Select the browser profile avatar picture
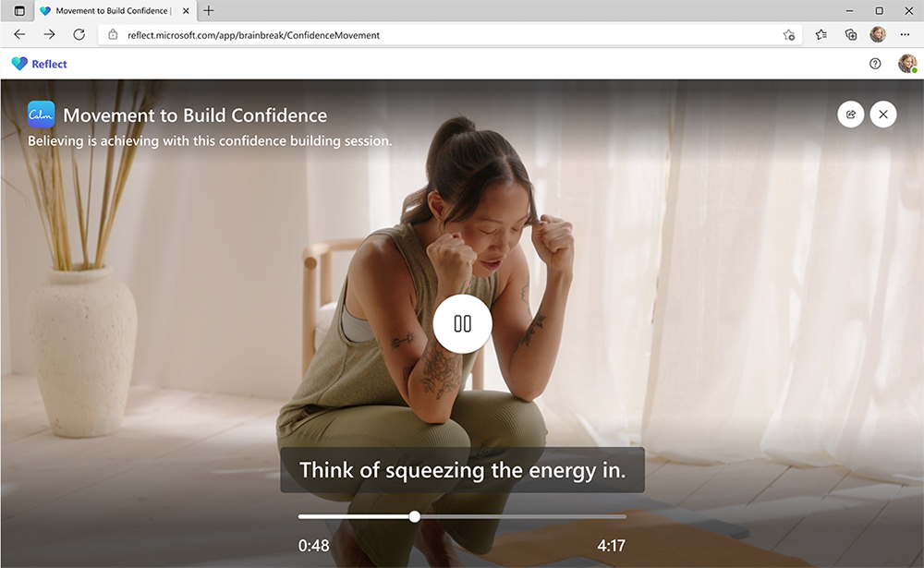924x568 pixels. coord(878,34)
